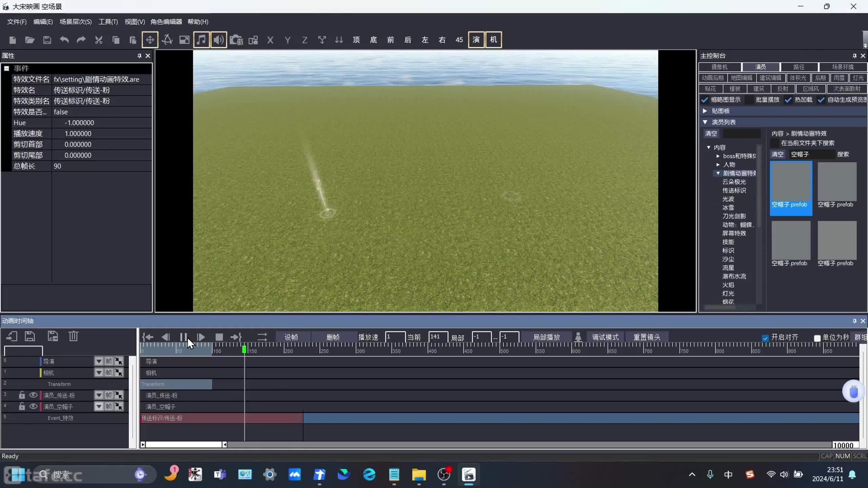Viewport: 868px width, 488px height.
Task: Collapse the 演员列表 section
Action: pyautogui.click(x=705, y=122)
